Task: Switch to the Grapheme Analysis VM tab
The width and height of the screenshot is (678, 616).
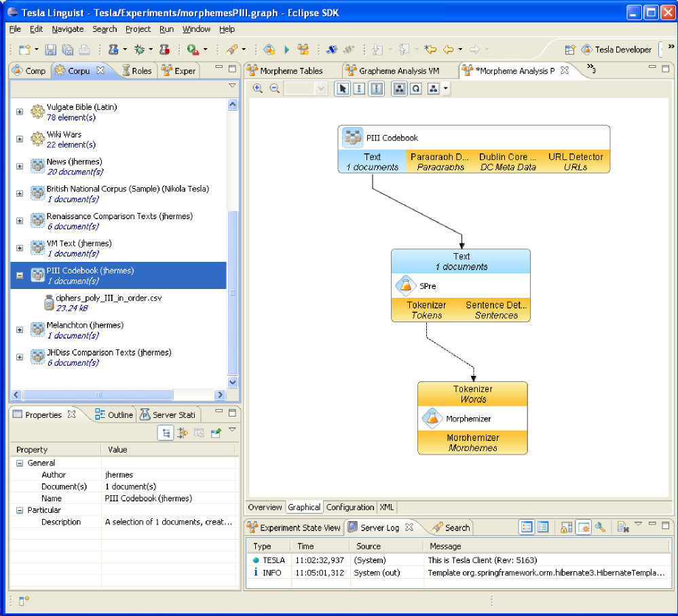Action: 398,71
